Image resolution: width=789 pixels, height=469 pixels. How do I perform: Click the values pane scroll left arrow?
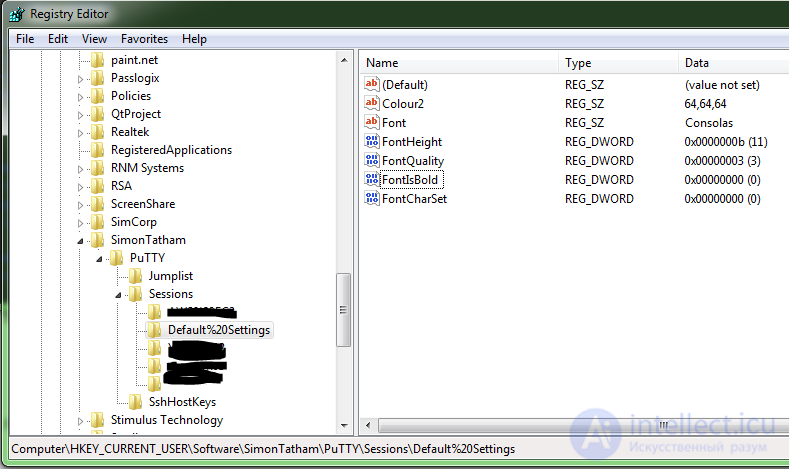click(368, 426)
